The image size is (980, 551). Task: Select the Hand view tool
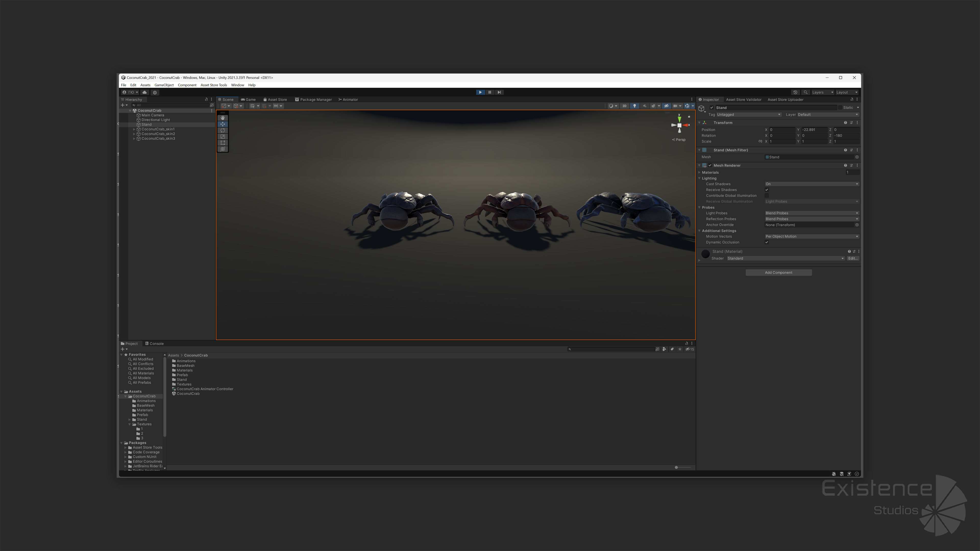(x=223, y=118)
